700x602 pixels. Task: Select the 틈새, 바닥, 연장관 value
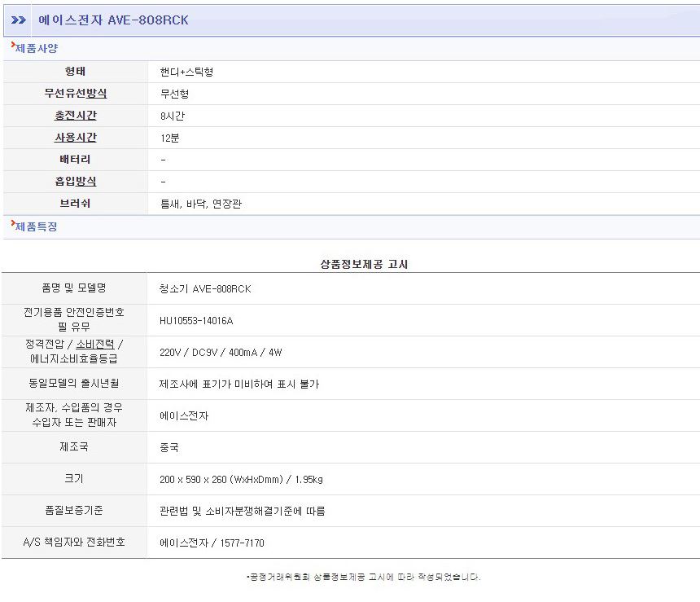pos(201,204)
